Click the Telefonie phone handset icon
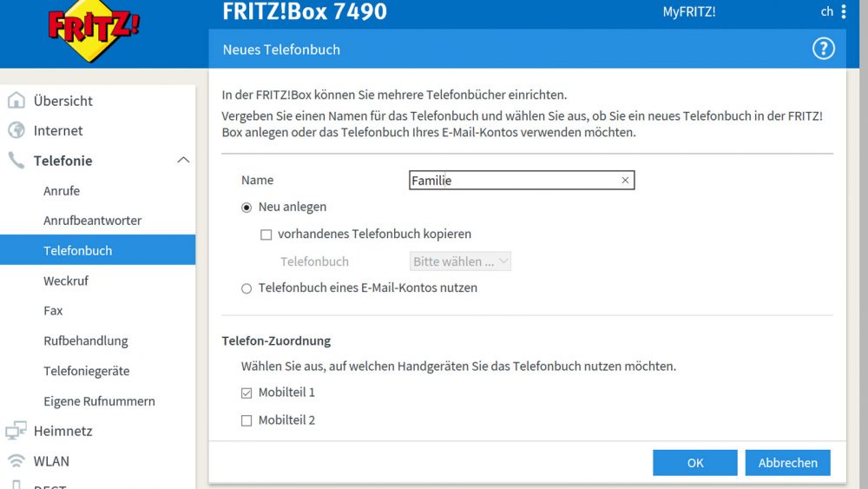 (x=16, y=161)
